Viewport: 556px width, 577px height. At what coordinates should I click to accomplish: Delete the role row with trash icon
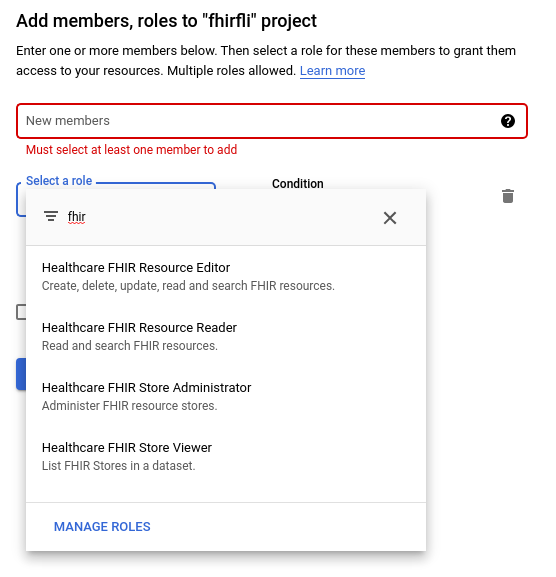pyautogui.click(x=507, y=196)
